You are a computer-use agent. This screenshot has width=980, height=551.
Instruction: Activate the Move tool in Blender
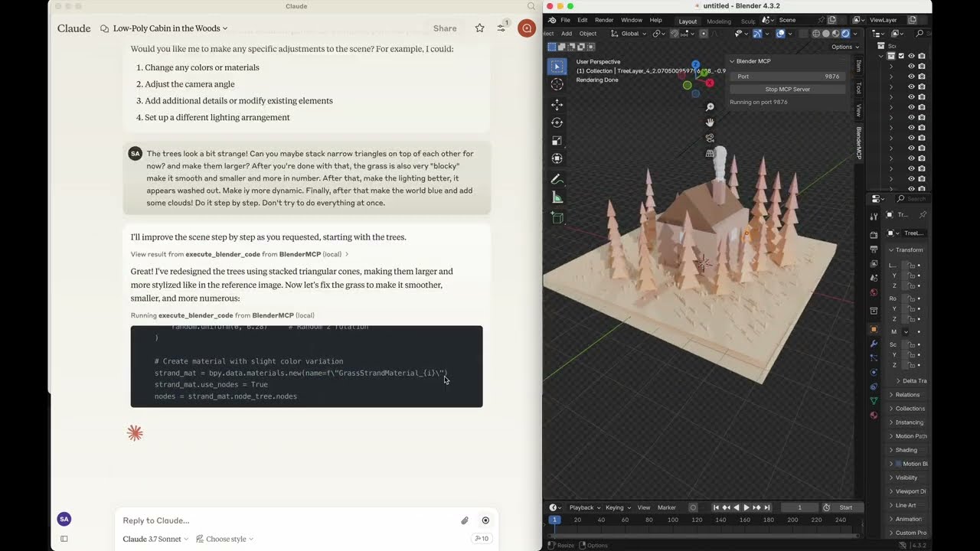click(557, 104)
